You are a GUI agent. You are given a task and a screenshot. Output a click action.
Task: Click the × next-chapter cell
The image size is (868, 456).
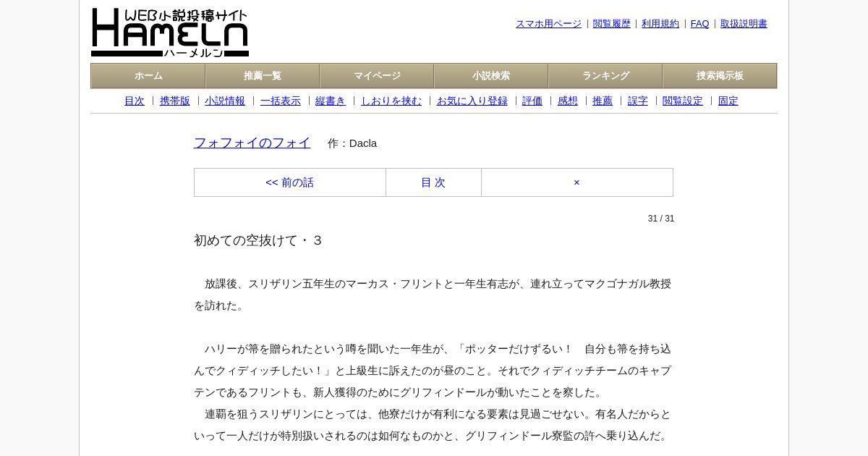tap(577, 182)
